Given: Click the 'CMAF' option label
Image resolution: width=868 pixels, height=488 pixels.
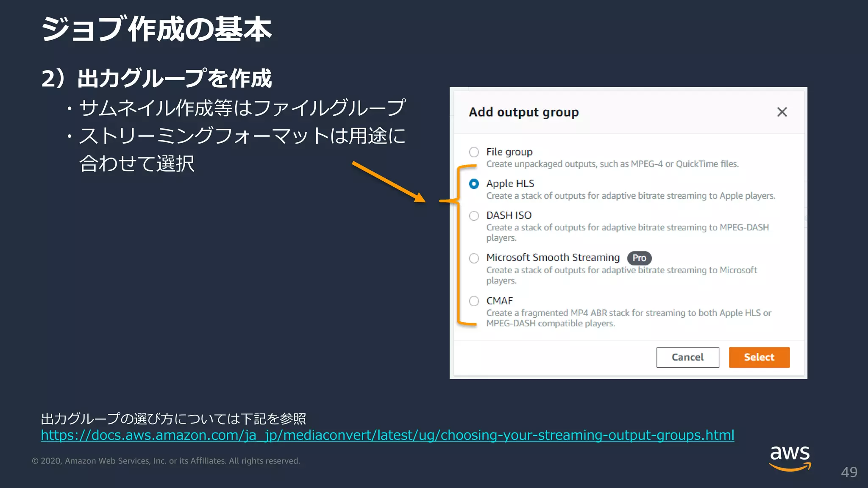Looking at the screenshot, I should (500, 301).
